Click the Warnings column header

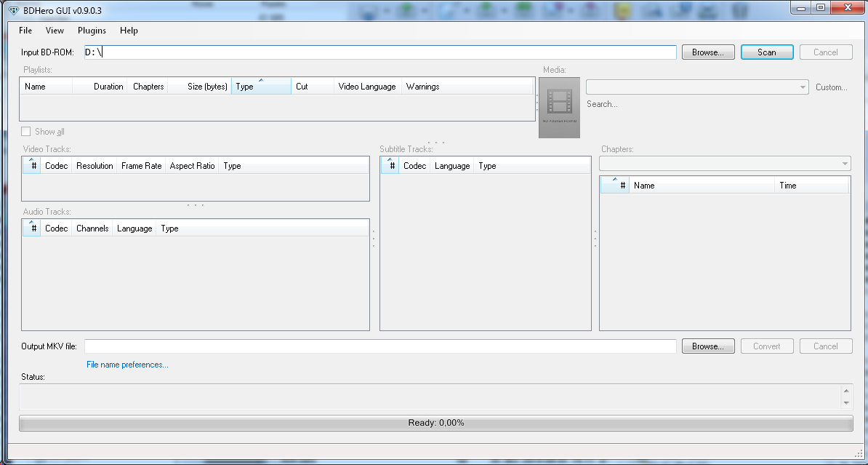pyautogui.click(x=467, y=87)
